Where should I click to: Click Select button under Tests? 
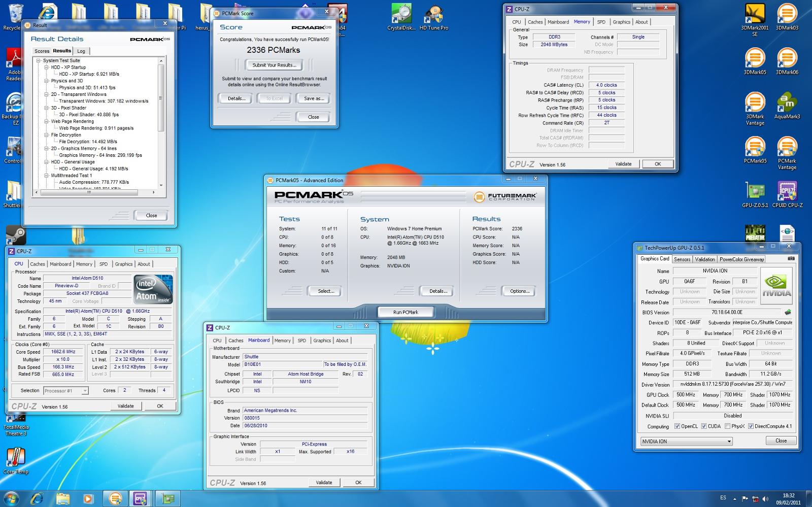[326, 291]
